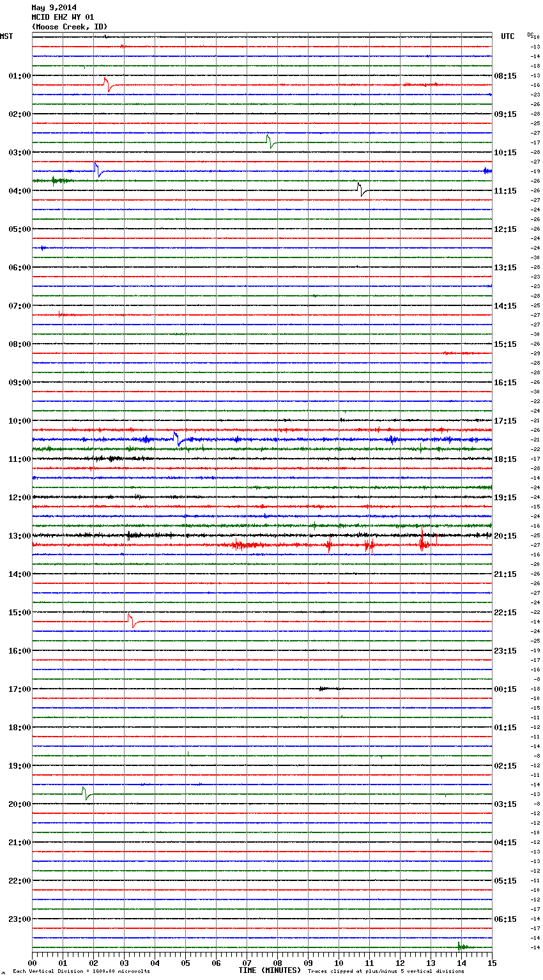Click the date text "May 9,2014"
The height and width of the screenshot is (980, 543).
click(54, 8)
